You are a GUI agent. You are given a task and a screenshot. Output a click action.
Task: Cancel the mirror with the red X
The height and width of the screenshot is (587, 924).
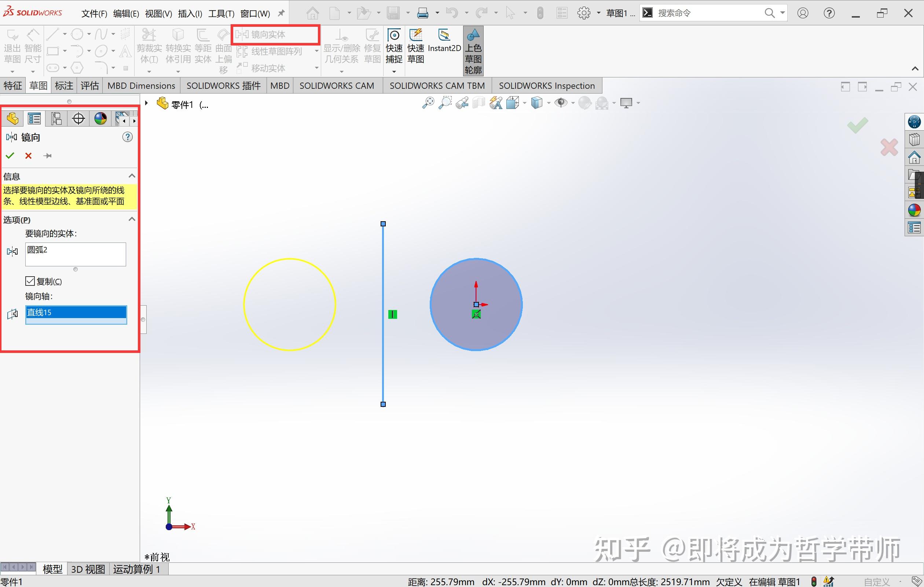click(28, 156)
